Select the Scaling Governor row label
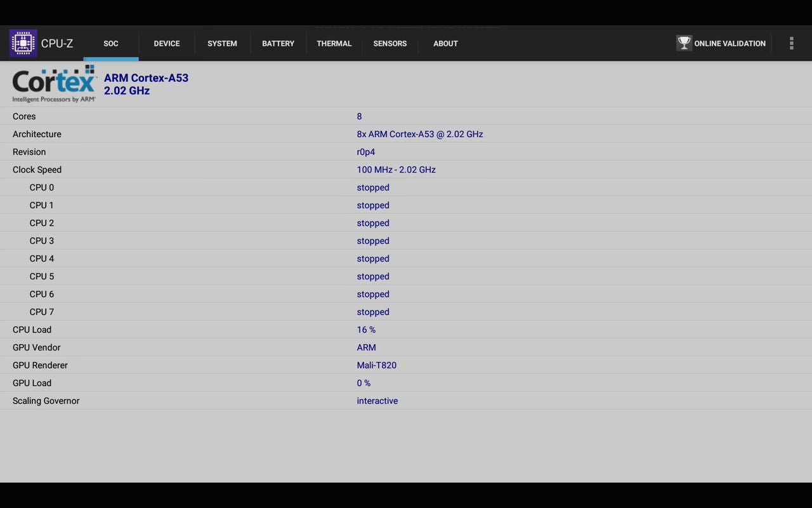 46,401
